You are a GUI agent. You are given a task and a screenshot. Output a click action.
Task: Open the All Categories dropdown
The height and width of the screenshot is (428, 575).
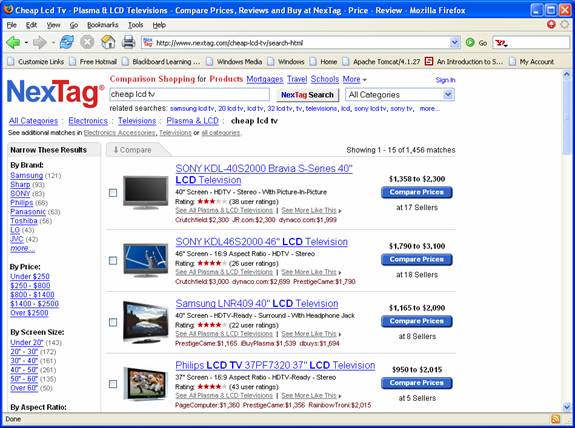click(x=400, y=95)
